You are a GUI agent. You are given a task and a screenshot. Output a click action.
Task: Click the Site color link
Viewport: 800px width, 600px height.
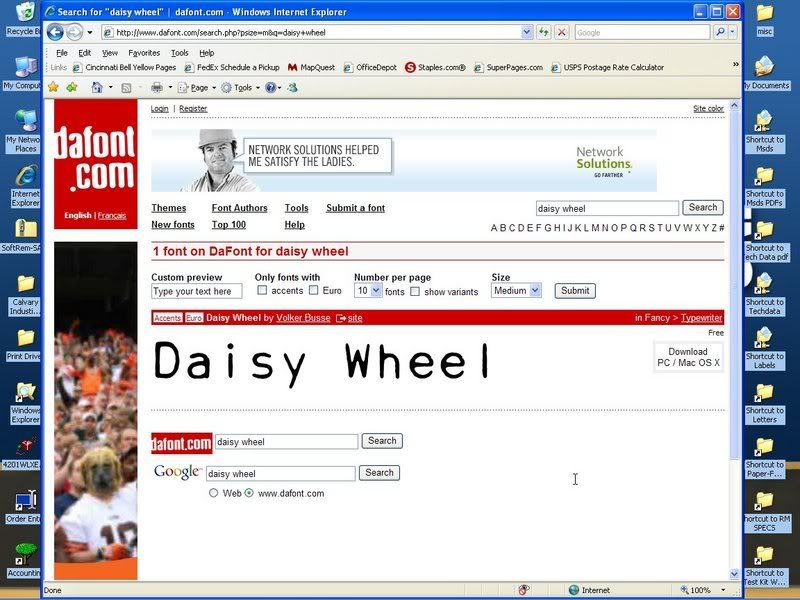708,108
